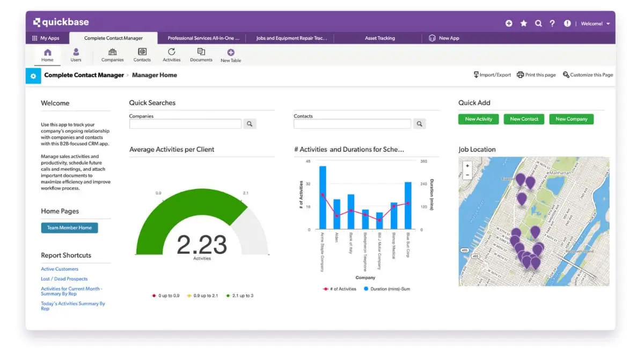The height and width of the screenshot is (349, 644).
Task: Click the 'Job Location' heading
Action: coord(477,149)
